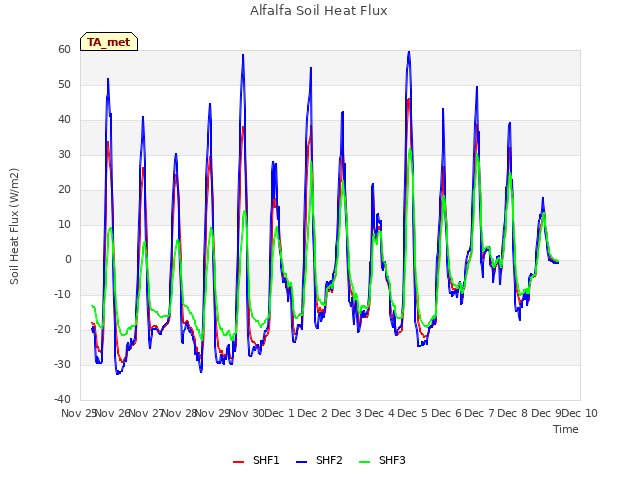
Task: Click the y-axis tick label -40
Action: tap(62, 399)
